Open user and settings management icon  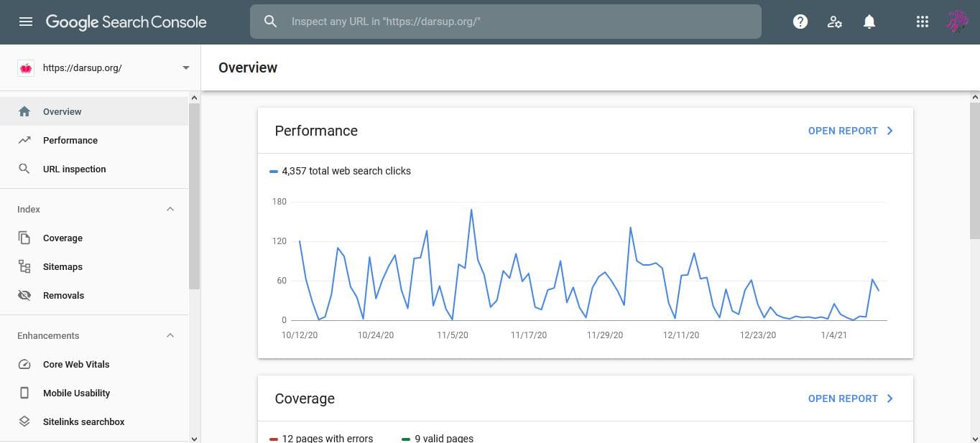[x=835, y=22]
